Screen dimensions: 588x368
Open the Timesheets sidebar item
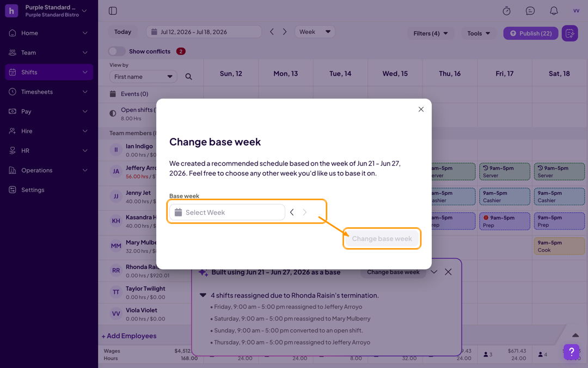pos(49,92)
